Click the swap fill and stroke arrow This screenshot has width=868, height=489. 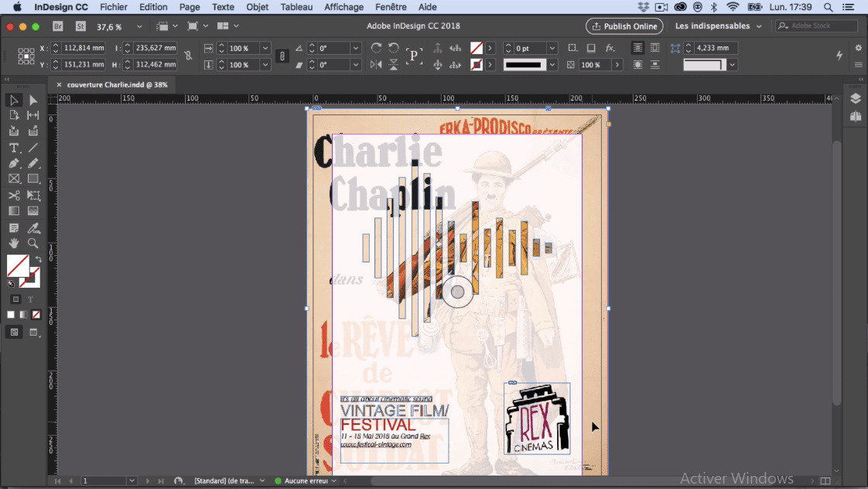tap(38, 258)
